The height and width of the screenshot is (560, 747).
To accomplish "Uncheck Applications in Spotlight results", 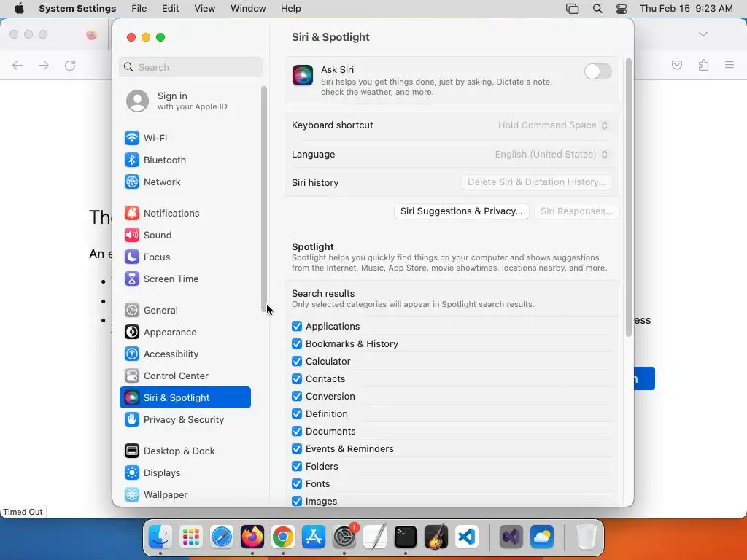I will tap(297, 326).
